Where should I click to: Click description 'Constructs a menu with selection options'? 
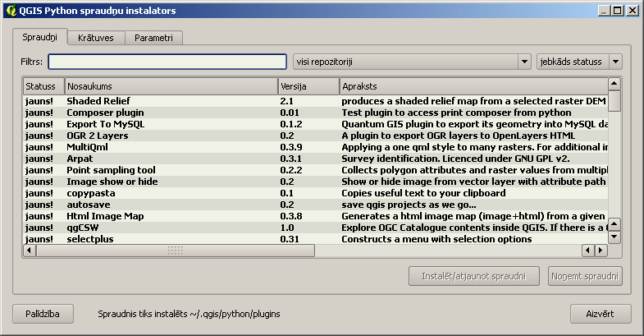click(x=436, y=239)
